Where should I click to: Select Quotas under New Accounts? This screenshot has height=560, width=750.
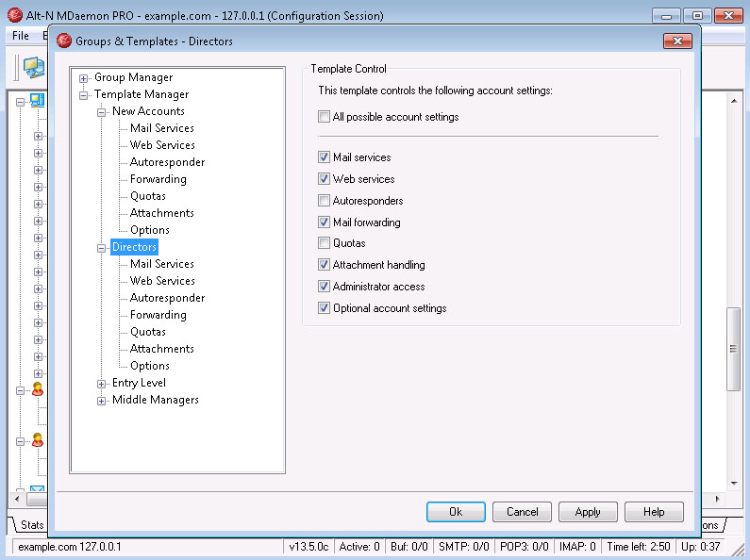(148, 196)
